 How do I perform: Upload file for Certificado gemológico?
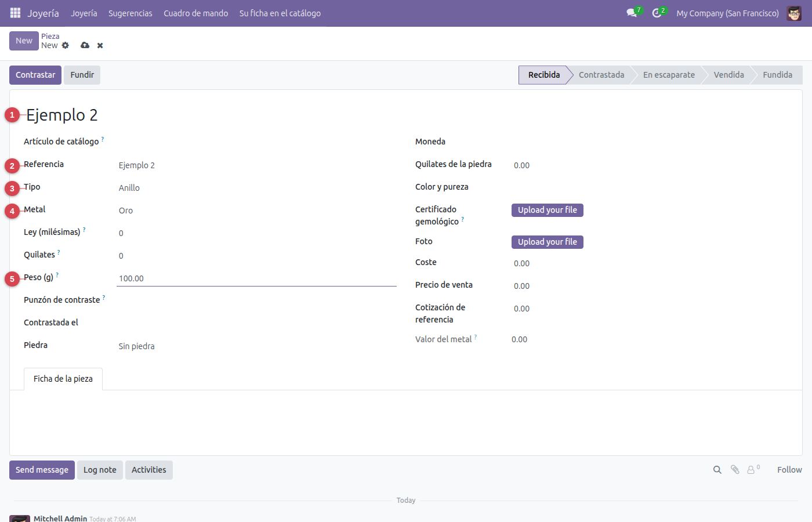pos(548,210)
